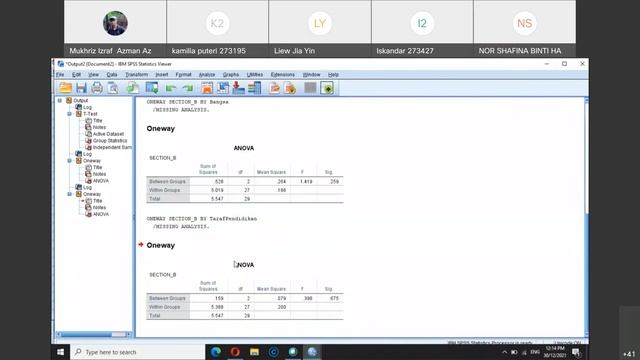The width and height of the screenshot is (640, 360).
Task: Collapse the T-Test branch in outline
Action: pyautogui.click(x=69, y=114)
